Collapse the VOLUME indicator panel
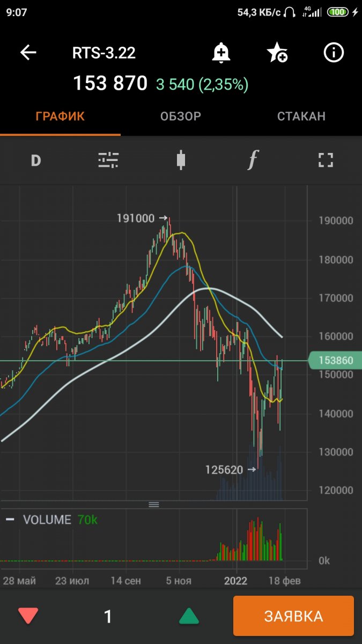The height and width of the screenshot is (644, 362). 10,519
